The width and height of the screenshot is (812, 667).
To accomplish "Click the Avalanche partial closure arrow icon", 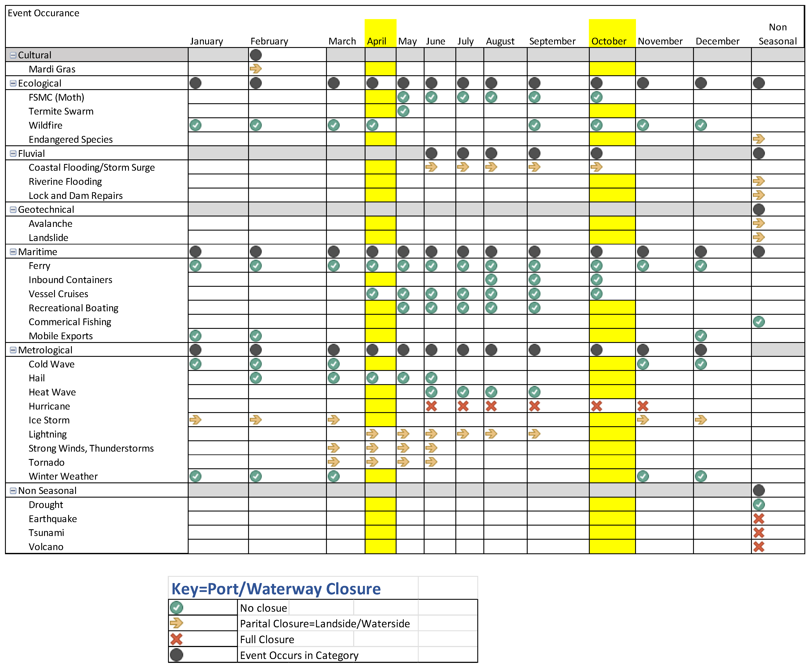I will pyautogui.click(x=759, y=223).
